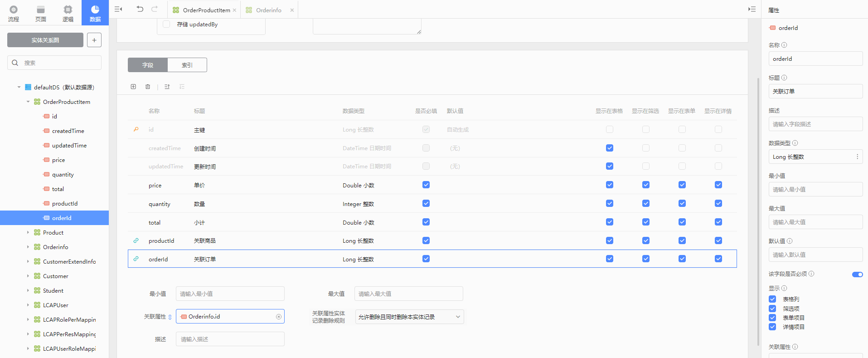Expand the CustomerExtendInfo entity node

[28, 261]
